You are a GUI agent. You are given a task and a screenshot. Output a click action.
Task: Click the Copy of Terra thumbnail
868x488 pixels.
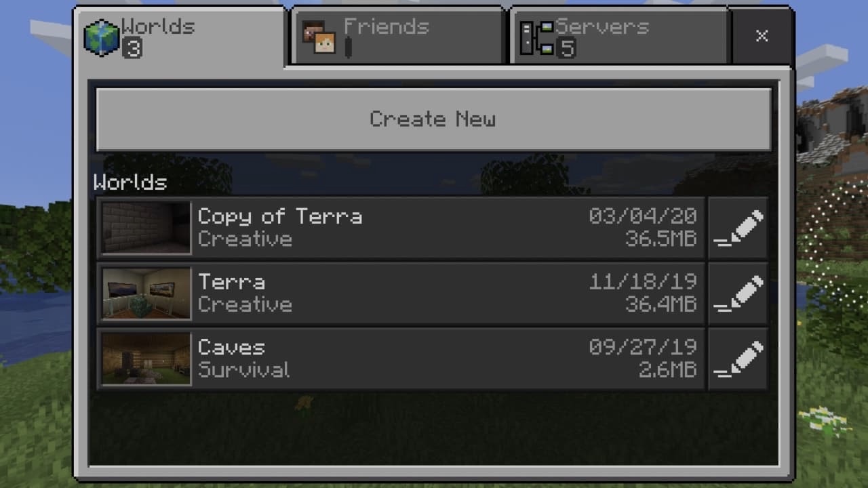[146, 228]
